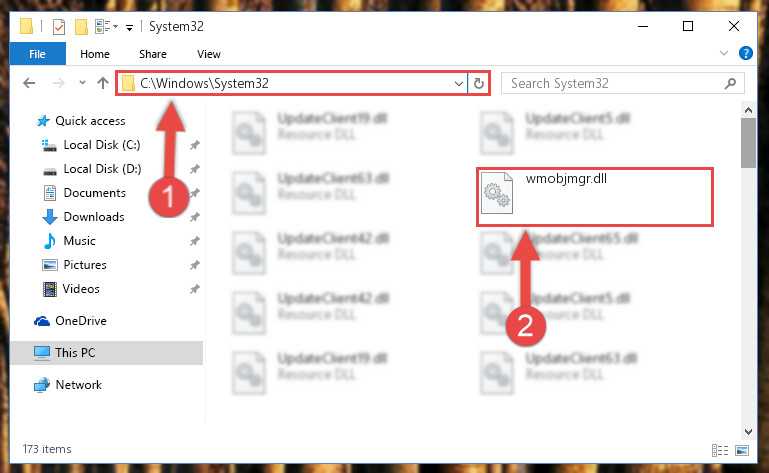Viewport: 769px width, 473px height.
Task: Click the help question mark icon
Action: tap(745, 53)
